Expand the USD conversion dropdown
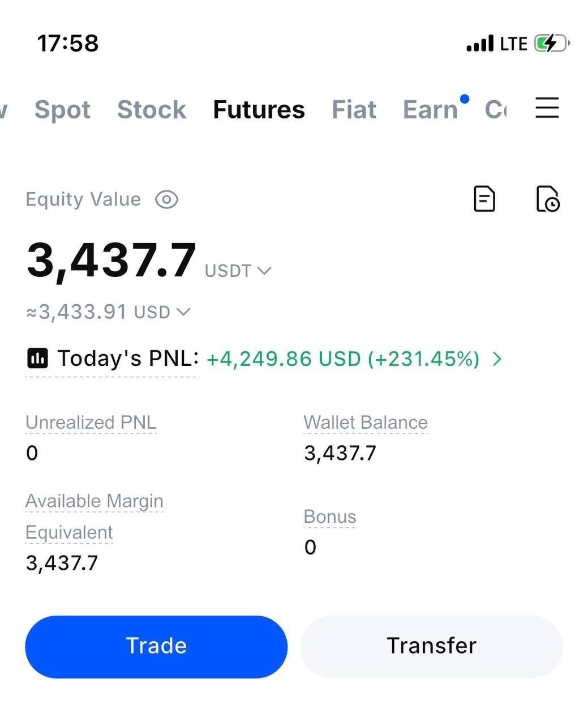Viewport: 588px width, 725px height. pyautogui.click(x=162, y=312)
